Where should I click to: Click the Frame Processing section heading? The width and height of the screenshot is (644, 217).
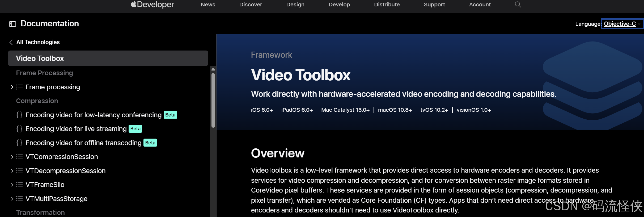(44, 73)
